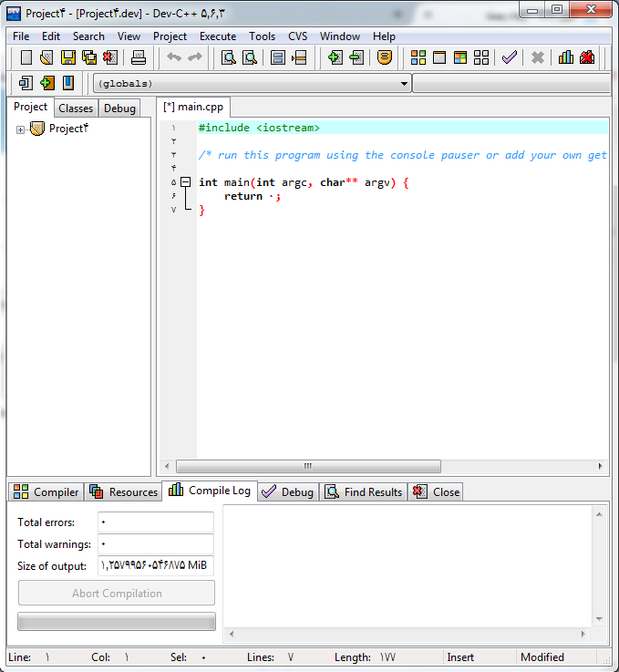Open the Window menu

coord(340,36)
